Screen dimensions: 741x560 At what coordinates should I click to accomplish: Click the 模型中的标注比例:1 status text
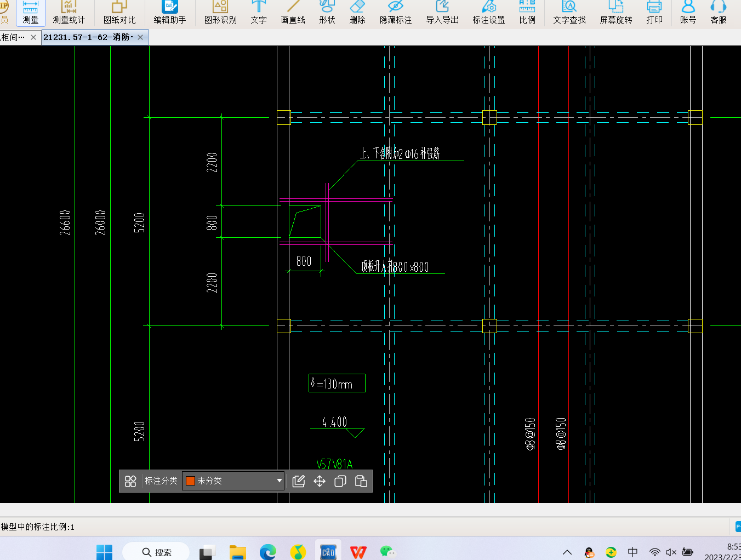click(38, 527)
